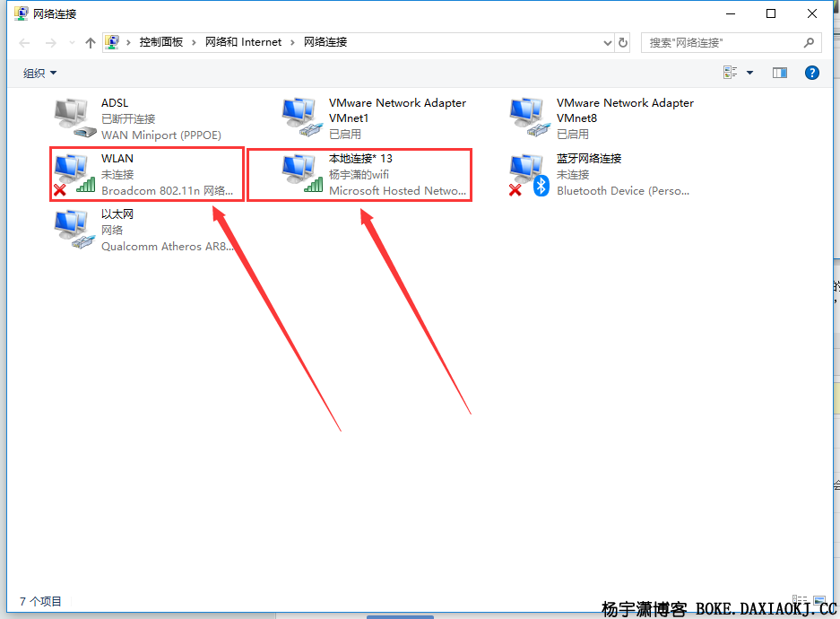Click the refresh icon beside address bar
Image resolution: width=840 pixels, height=619 pixels.
point(622,42)
